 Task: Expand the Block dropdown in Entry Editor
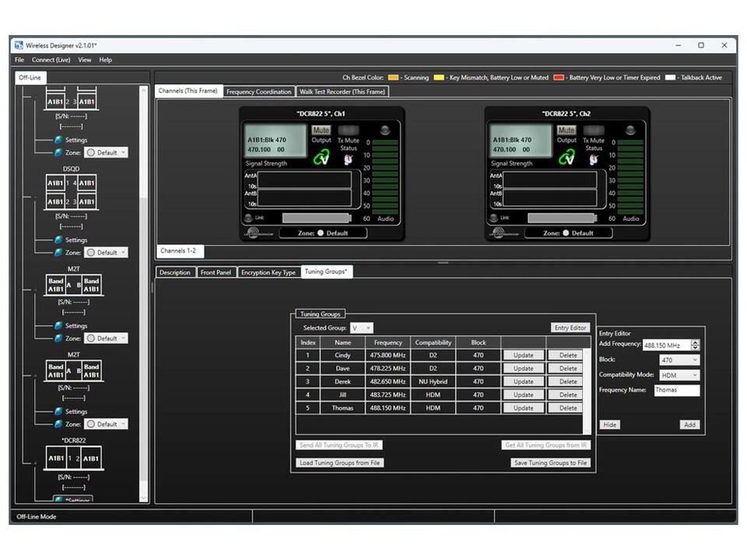(679, 360)
